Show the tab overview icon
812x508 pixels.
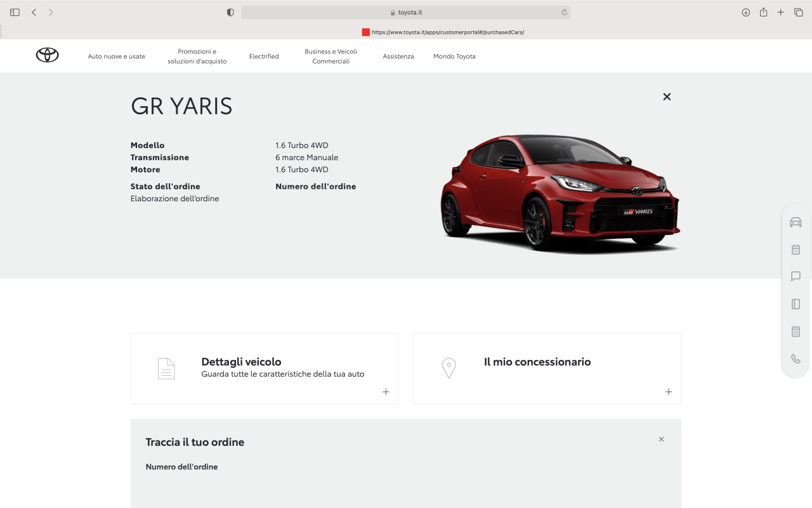[799, 12]
